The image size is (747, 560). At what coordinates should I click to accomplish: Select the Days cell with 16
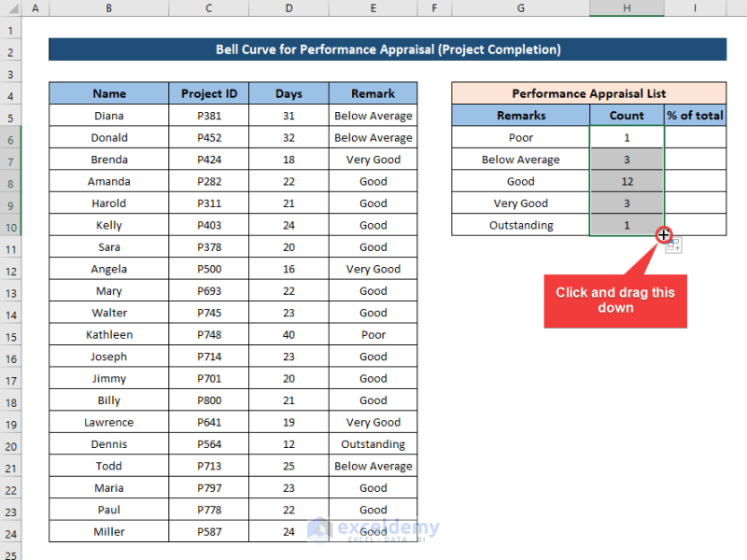[x=289, y=269]
